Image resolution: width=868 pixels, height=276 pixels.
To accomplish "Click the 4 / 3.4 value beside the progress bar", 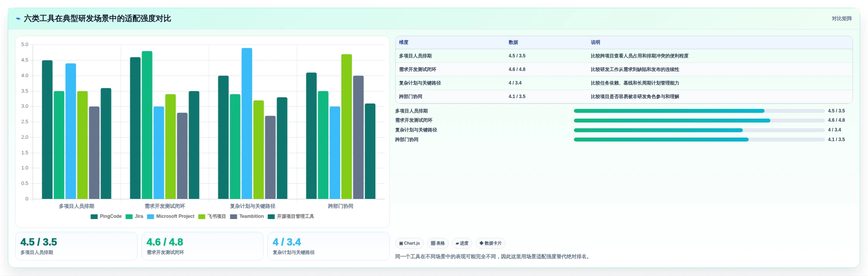I will 834,130.
